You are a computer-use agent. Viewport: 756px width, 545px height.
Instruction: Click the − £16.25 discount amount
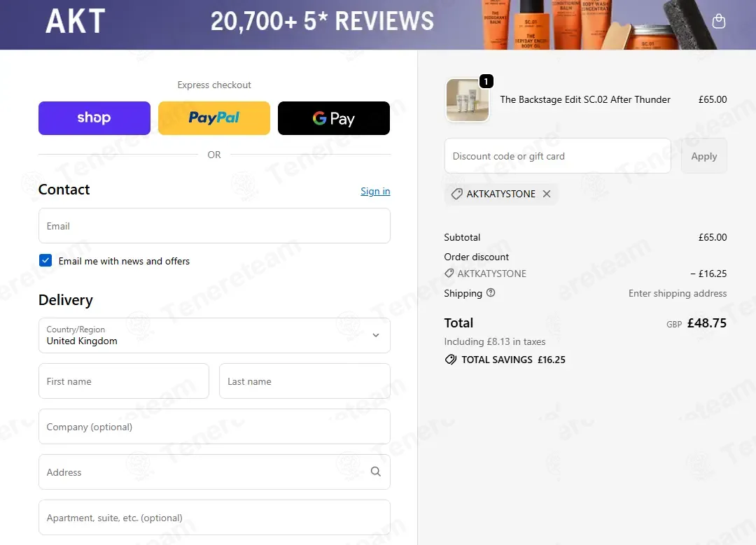coord(708,274)
